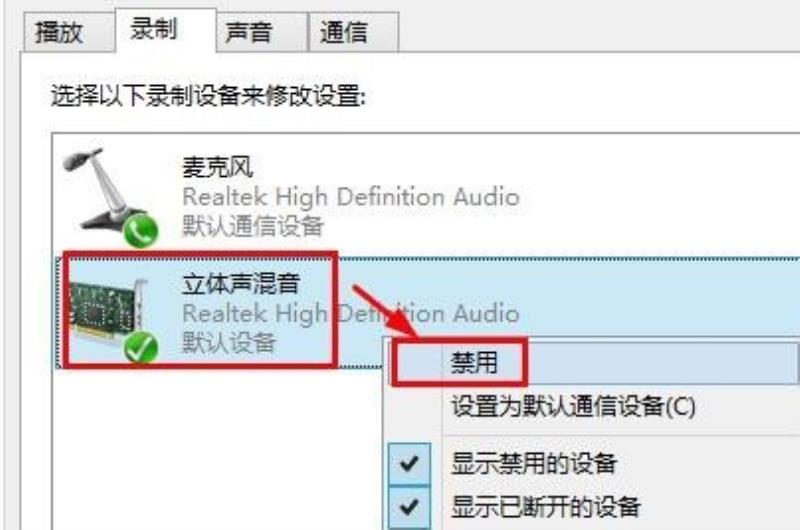Click the 默认设备 status under 立体声混音
This screenshot has height=530, width=800.
pyautogui.click(x=229, y=342)
